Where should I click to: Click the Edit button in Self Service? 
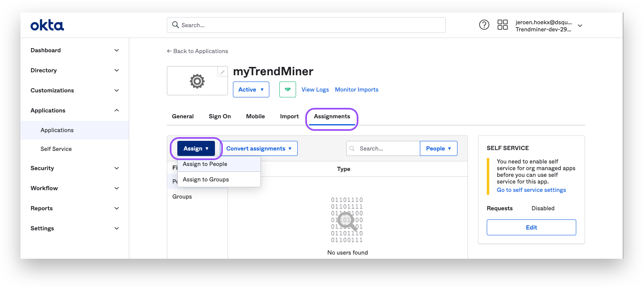click(x=531, y=227)
